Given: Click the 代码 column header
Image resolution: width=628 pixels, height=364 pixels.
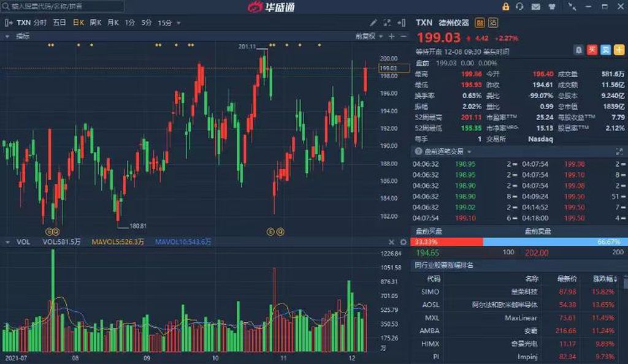Looking at the screenshot, I should tap(434, 279).
